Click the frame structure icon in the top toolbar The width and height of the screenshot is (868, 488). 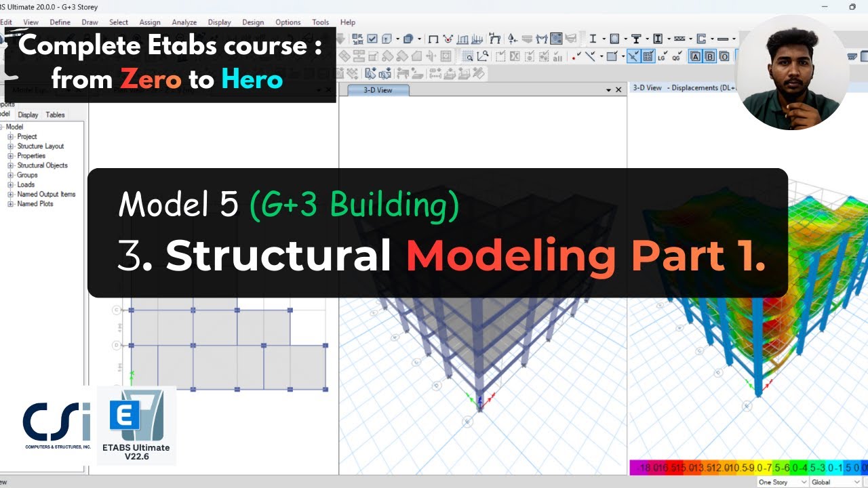coord(494,39)
